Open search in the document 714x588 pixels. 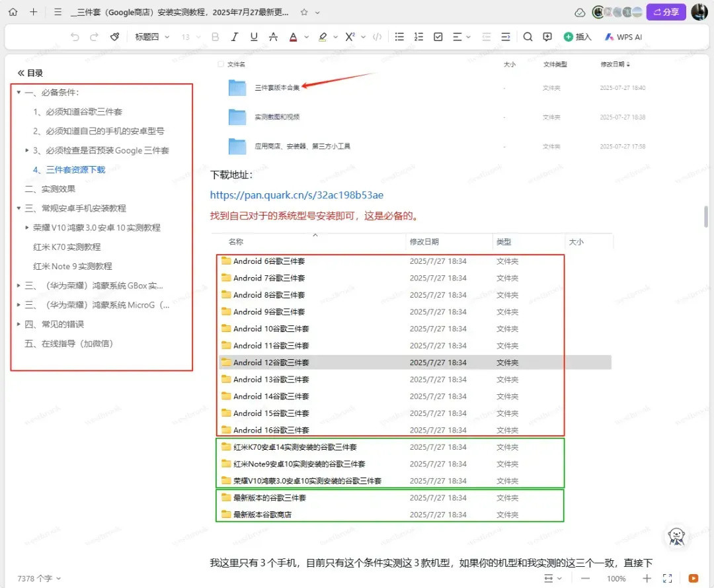point(528,37)
